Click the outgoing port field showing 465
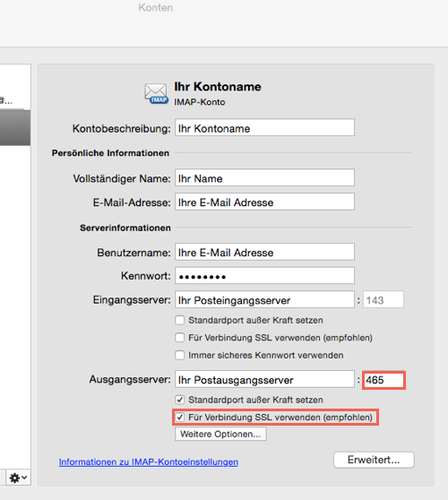448x500 pixels. click(383, 380)
